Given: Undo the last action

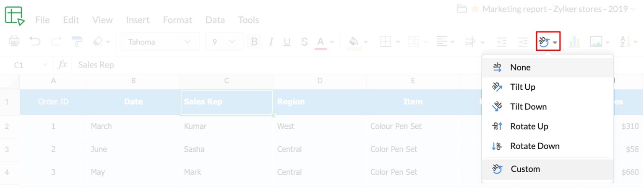Looking at the screenshot, I should (x=35, y=41).
